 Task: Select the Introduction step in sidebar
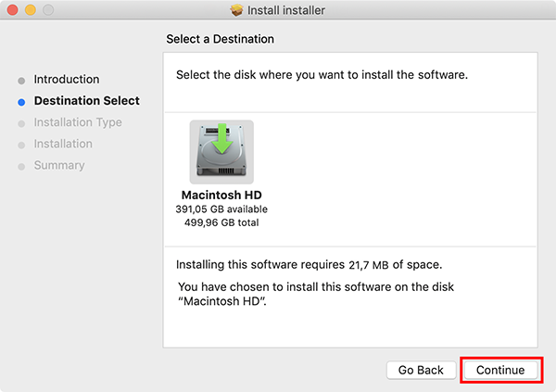point(67,80)
